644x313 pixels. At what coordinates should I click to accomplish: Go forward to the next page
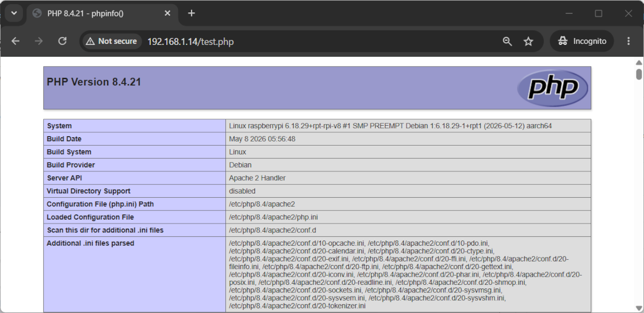39,41
